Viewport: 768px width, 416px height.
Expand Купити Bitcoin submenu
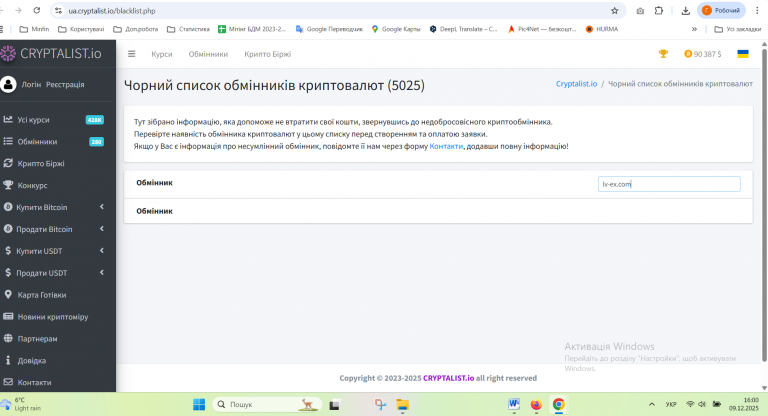102,207
